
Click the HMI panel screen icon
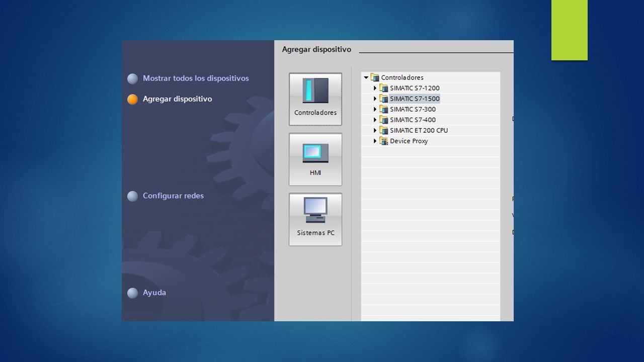(315, 153)
